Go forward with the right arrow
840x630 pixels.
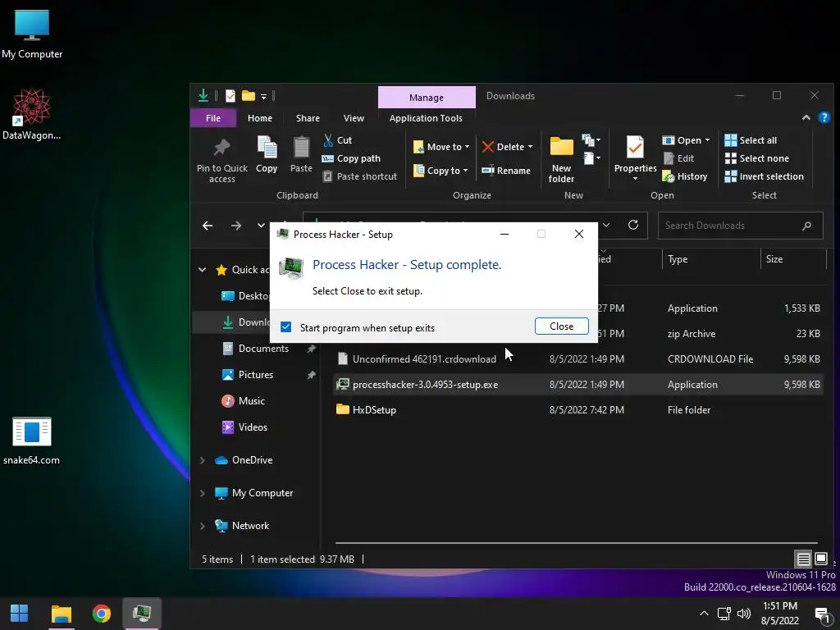pos(235,226)
